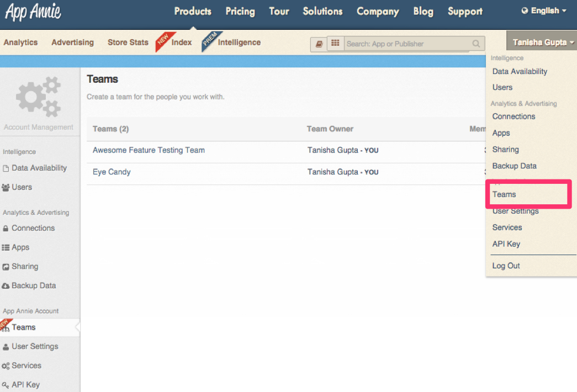
Task: Click the globe icon next to English
Action: pyautogui.click(x=525, y=10)
